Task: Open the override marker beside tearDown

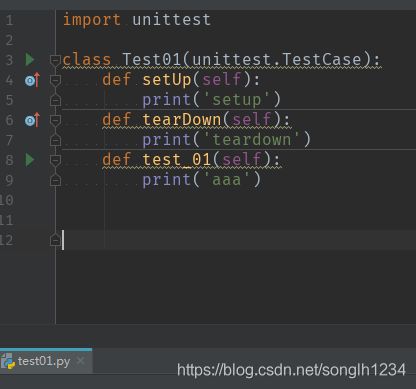Action: [32, 120]
